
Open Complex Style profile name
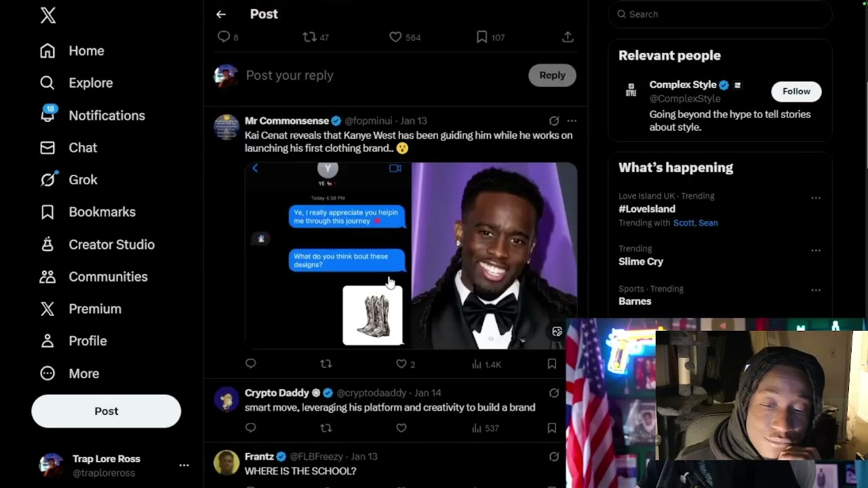683,85
